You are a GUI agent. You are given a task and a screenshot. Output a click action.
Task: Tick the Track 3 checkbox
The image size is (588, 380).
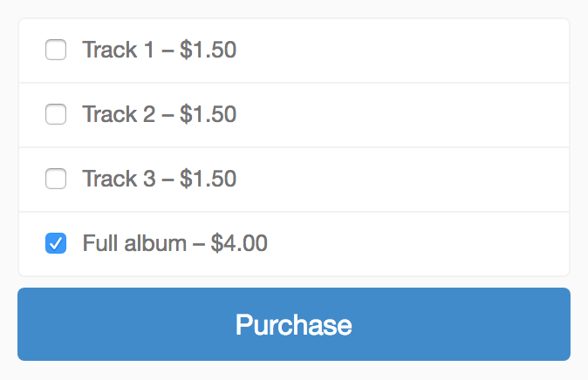pyautogui.click(x=56, y=180)
